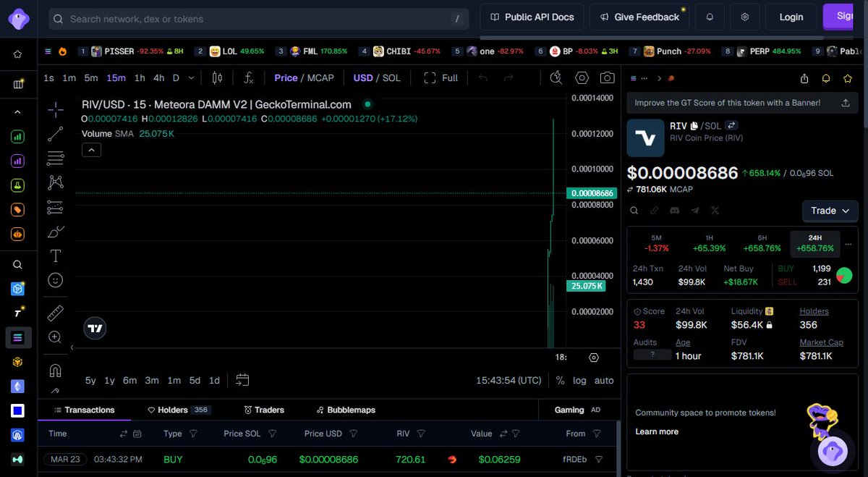This screenshot has height=477, width=868.
Task: Toggle percent scale on chart
Action: 561,380
